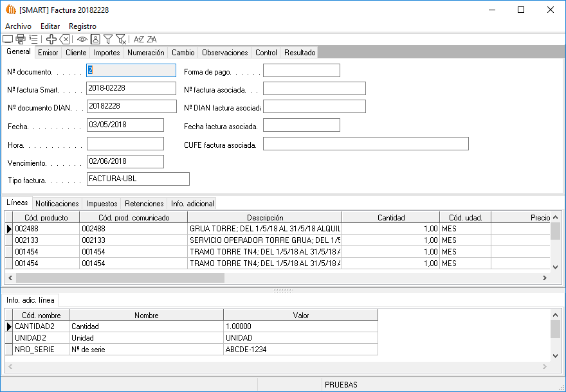Image resolution: width=566 pixels, height=392 pixels.
Task: Open the Registro menu
Action: point(82,26)
